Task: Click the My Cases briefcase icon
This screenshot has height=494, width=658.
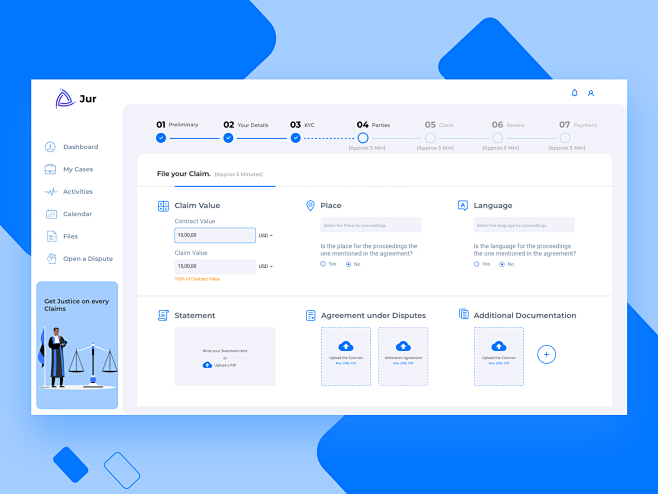Action: [x=50, y=169]
